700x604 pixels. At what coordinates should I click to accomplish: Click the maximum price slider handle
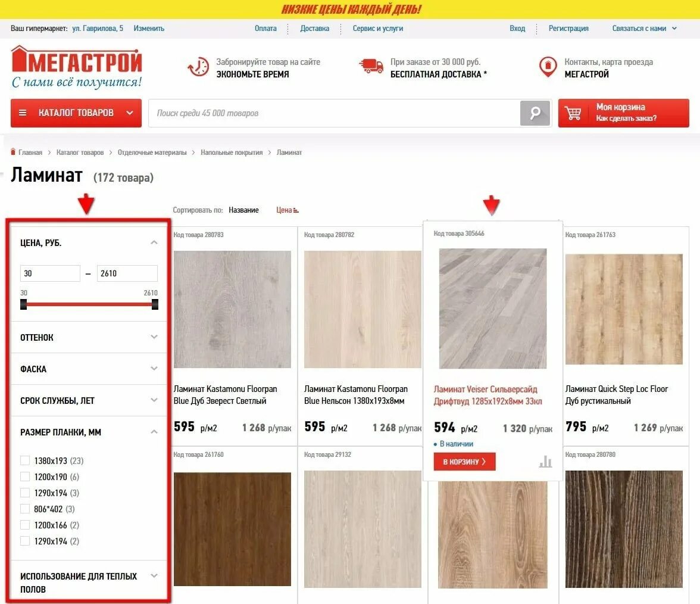click(x=155, y=304)
